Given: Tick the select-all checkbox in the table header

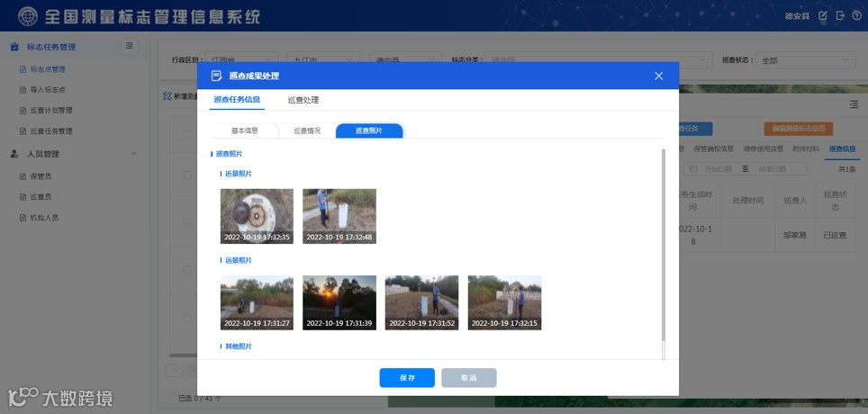Looking at the screenshot, I should 187,134.
